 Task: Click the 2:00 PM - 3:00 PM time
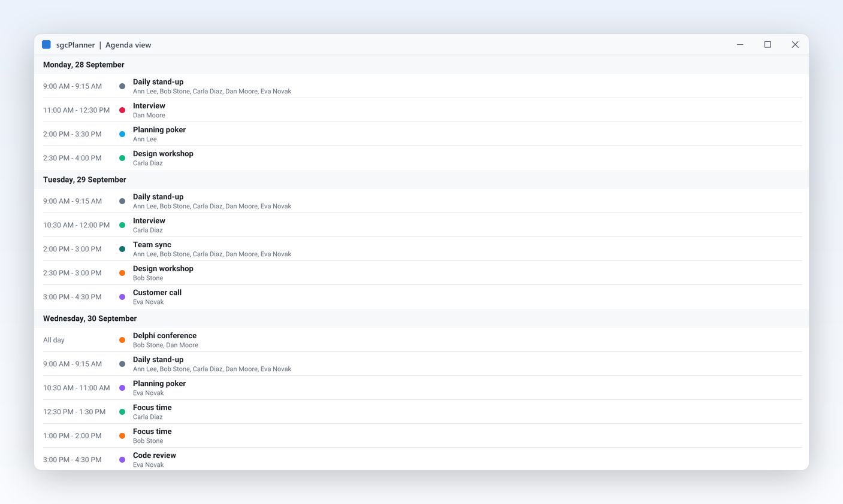72,249
